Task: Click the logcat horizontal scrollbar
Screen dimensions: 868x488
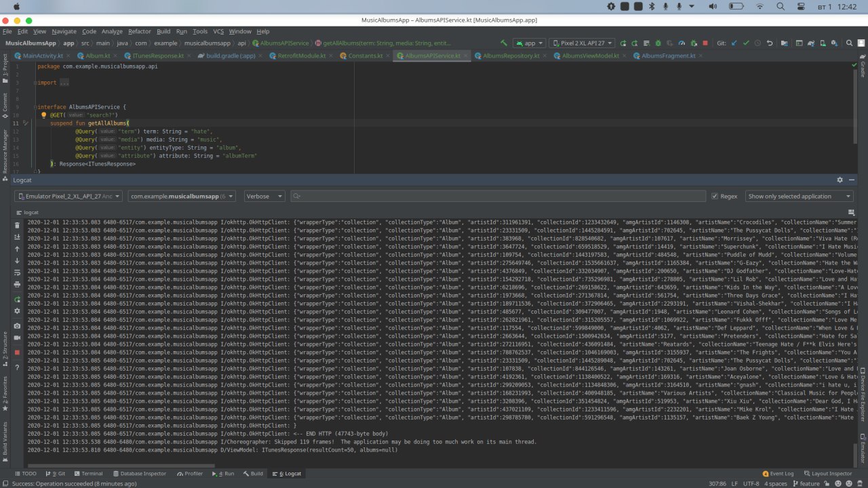Action: tap(122, 465)
